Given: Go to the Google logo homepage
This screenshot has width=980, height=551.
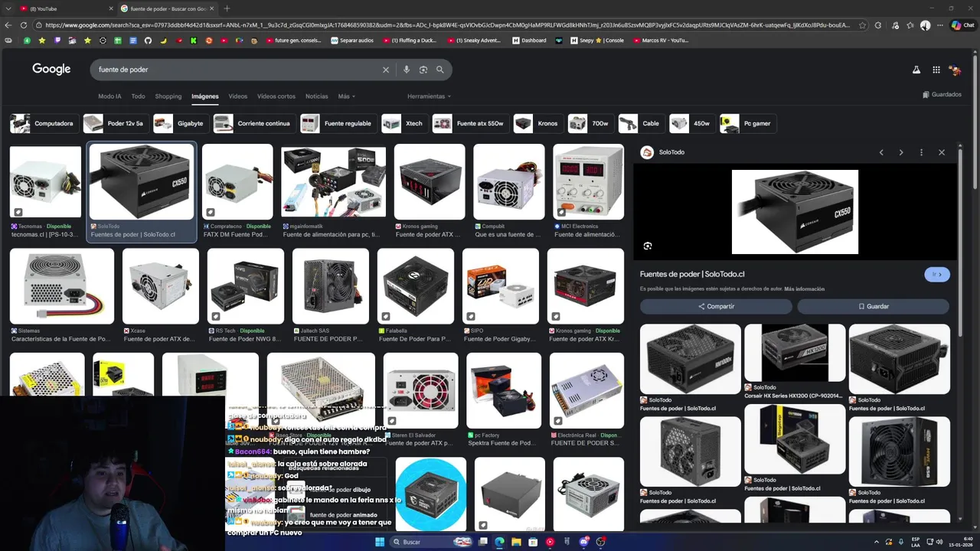Looking at the screenshot, I should (x=51, y=69).
